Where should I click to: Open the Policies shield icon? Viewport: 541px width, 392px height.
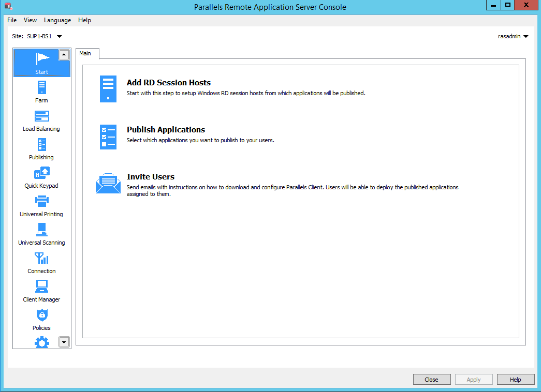click(x=41, y=315)
